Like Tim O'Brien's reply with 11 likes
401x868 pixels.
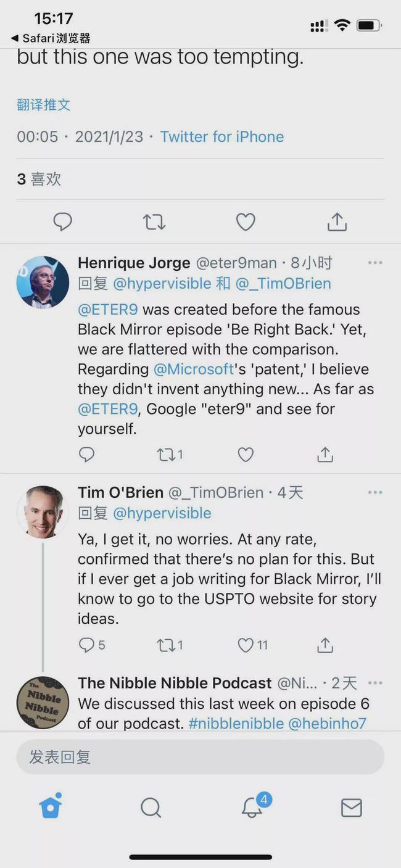click(246, 645)
